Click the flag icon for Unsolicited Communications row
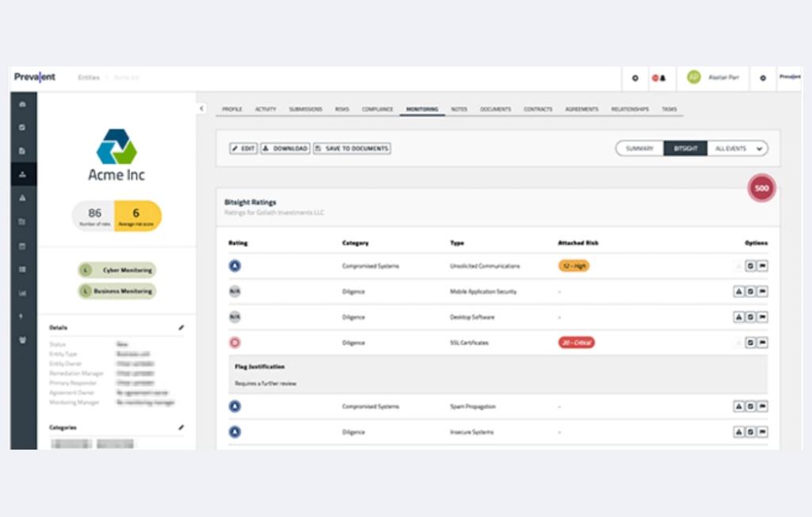The width and height of the screenshot is (812, 517). [x=763, y=266]
